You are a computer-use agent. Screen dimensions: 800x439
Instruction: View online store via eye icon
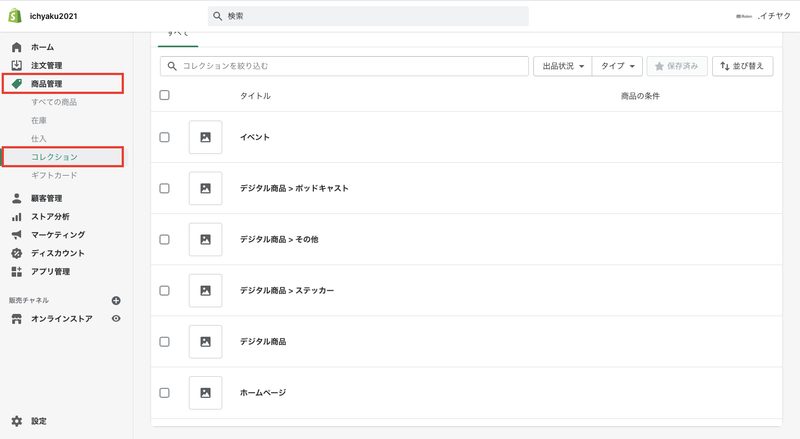pyautogui.click(x=116, y=319)
